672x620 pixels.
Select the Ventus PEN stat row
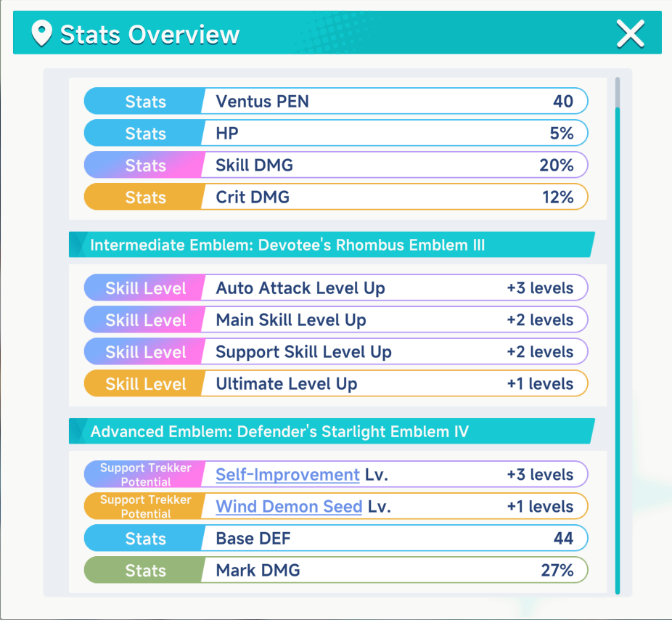coord(336,101)
